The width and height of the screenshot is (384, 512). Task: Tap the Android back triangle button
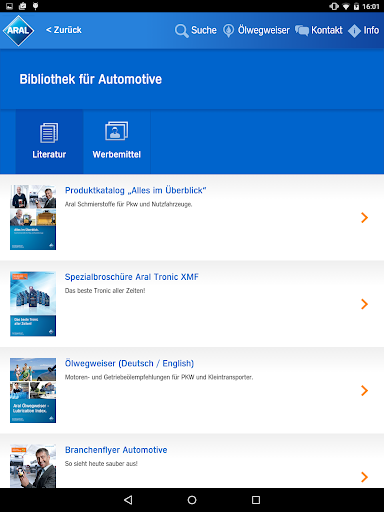click(128, 500)
